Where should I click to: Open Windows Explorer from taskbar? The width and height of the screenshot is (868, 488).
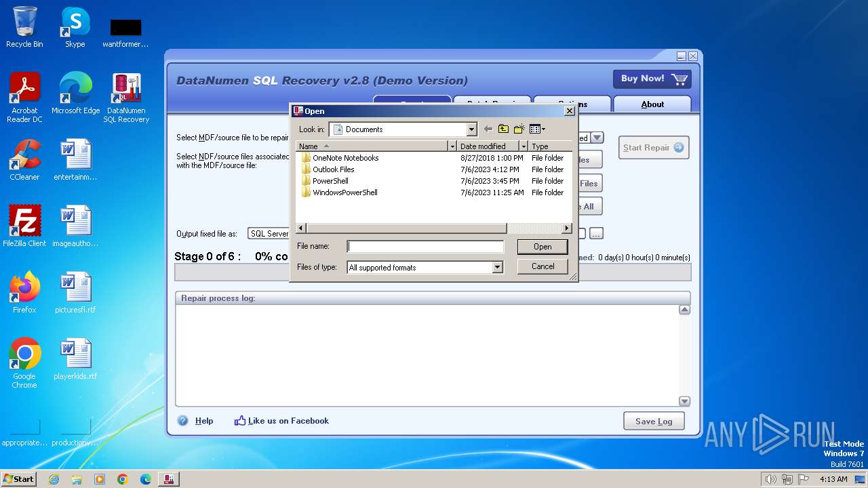[x=77, y=479]
